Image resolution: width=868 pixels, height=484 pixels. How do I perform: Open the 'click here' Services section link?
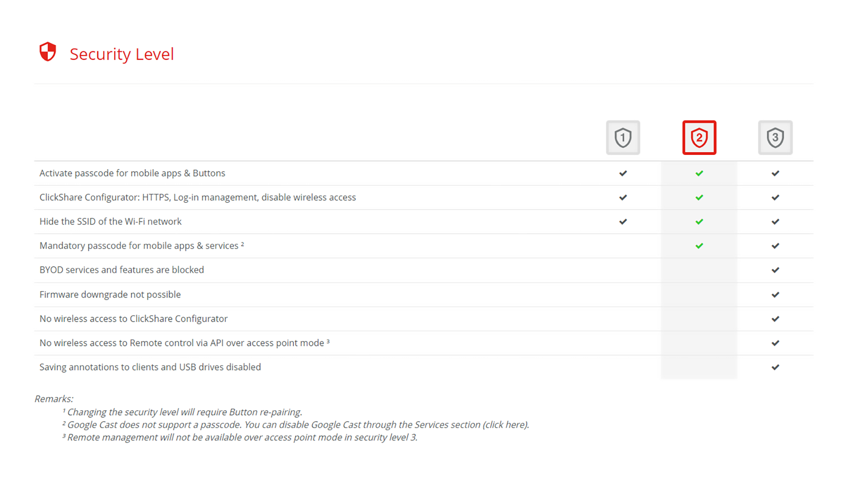pyautogui.click(x=504, y=425)
